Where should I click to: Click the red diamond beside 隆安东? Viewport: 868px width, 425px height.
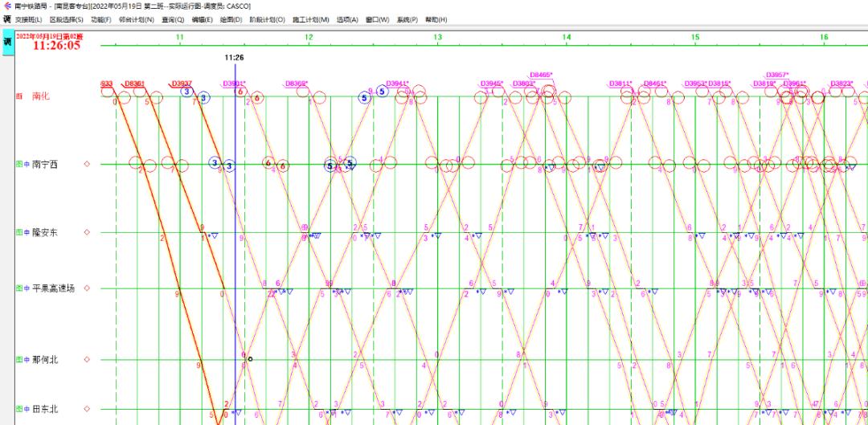(87, 233)
